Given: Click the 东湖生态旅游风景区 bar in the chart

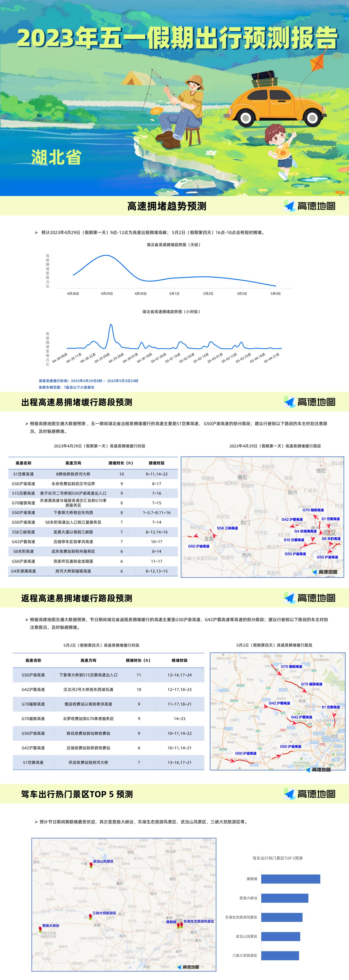Looking at the screenshot, I should click(x=282, y=917).
